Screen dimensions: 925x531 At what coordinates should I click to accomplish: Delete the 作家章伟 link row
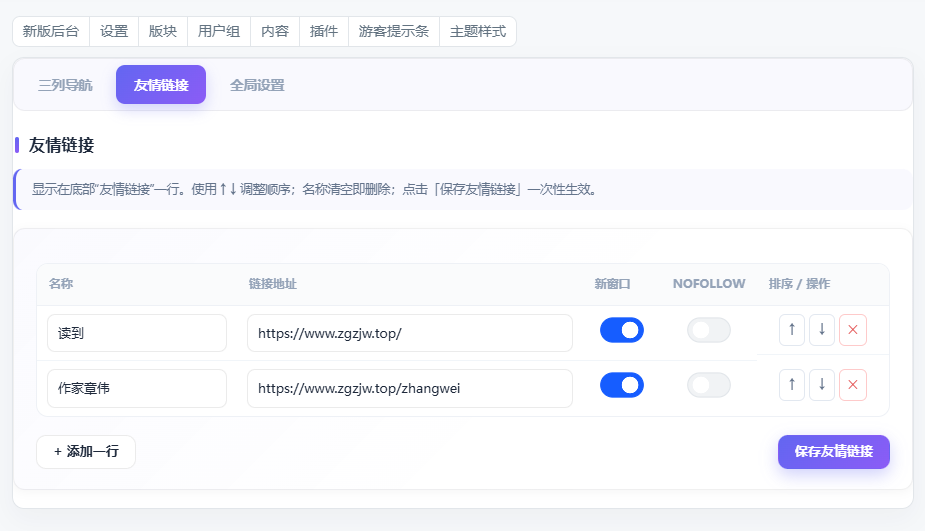[x=852, y=385]
